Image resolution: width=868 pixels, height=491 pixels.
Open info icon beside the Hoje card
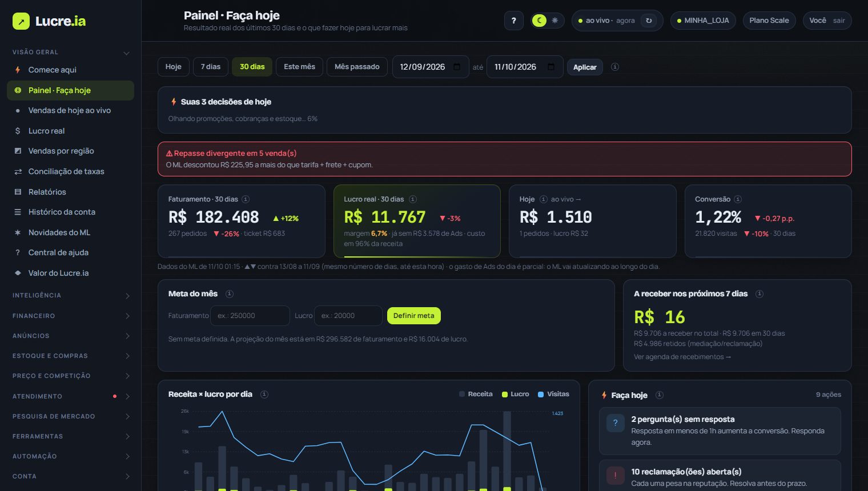(544, 199)
